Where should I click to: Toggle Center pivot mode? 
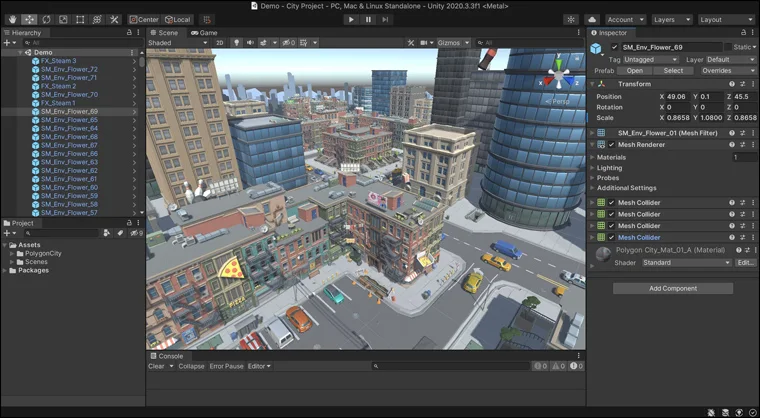[144, 19]
